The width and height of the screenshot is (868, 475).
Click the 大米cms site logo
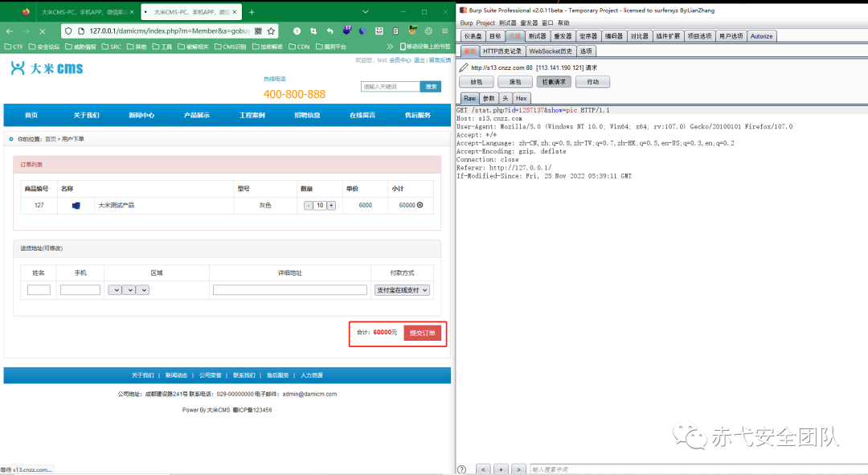(47, 68)
